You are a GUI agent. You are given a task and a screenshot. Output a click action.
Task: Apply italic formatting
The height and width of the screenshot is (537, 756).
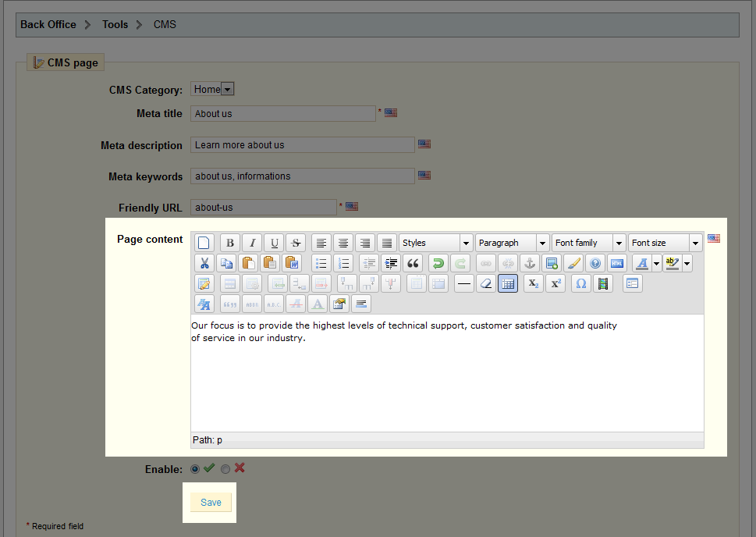[x=251, y=243]
